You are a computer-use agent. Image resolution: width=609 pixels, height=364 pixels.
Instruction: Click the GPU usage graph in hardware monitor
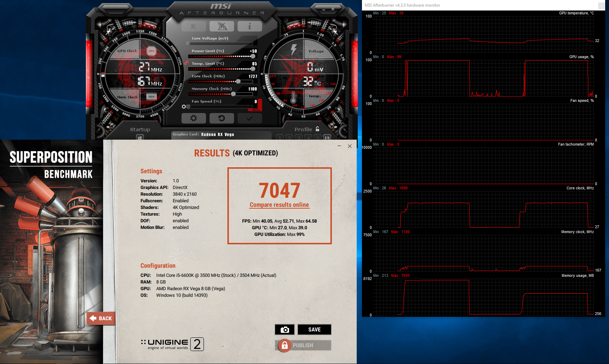tap(483, 78)
